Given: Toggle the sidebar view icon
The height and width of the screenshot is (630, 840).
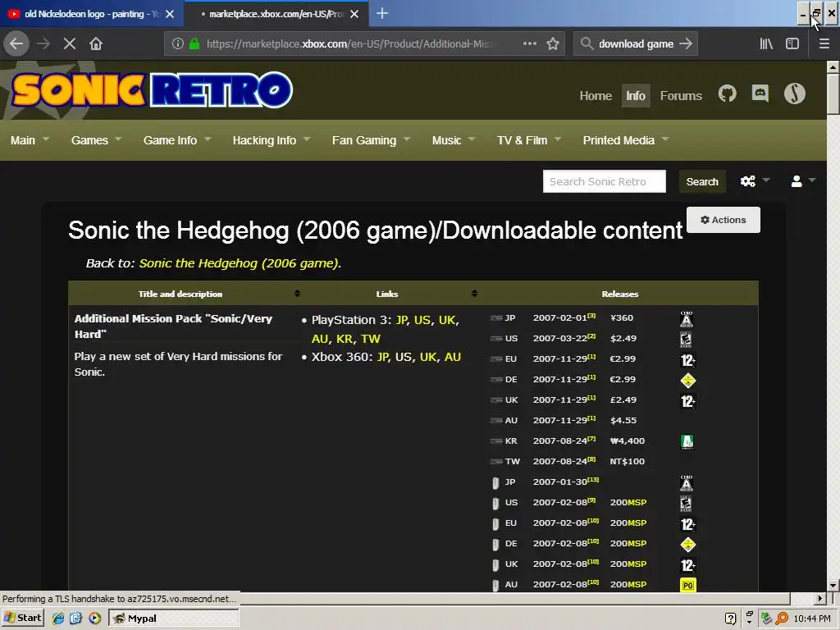Looking at the screenshot, I should click(x=792, y=43).
